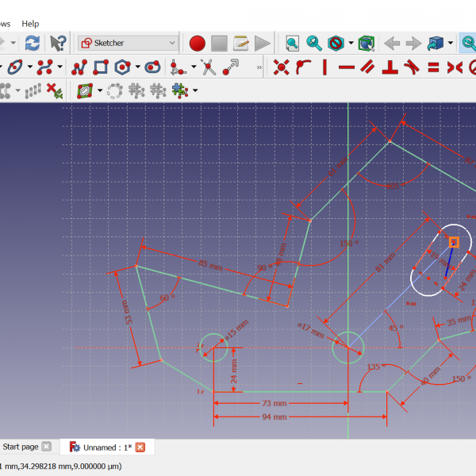Close the Unnamed : 1* tab
Screen dimensions: 476x476
[140, 447]
